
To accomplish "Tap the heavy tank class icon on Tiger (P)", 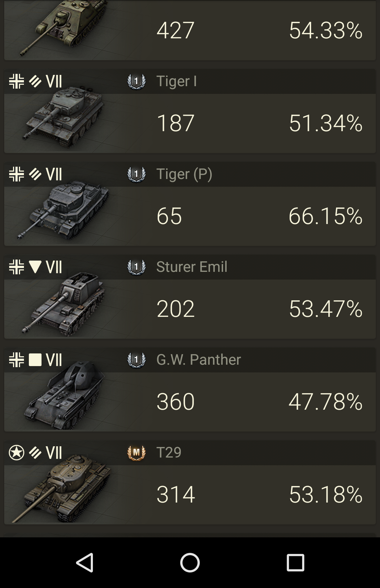I will [35, 174].
